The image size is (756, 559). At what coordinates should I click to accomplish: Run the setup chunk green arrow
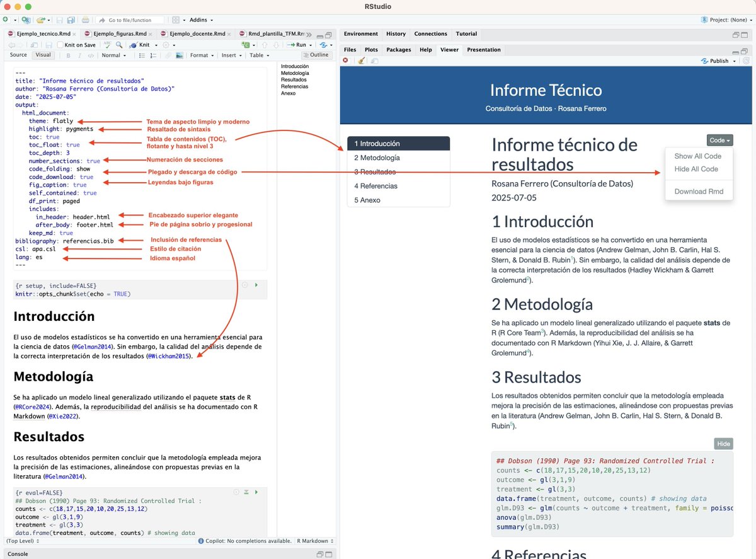256,285
